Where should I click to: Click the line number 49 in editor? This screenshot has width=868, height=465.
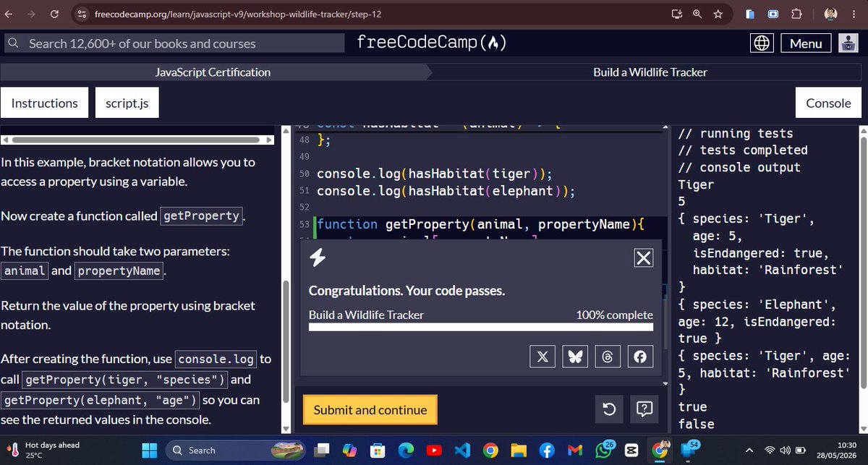point(304,156)
